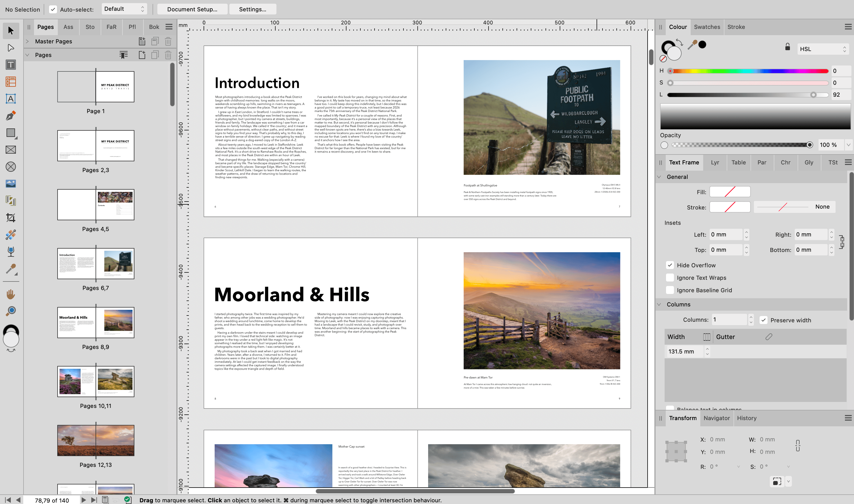The image size is (854, 504).
Task: Toggle the Auto-select checkbox
Action: point(53,9)
